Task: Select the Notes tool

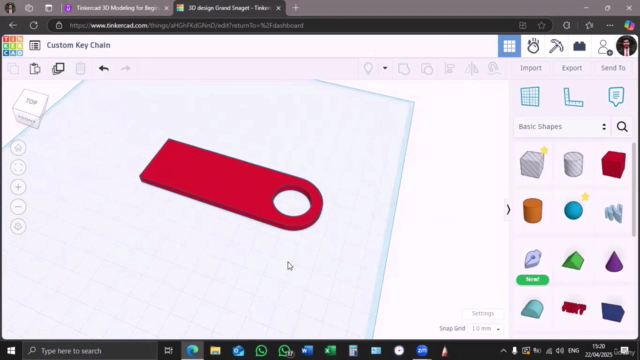Action: (x=616, y=97)
